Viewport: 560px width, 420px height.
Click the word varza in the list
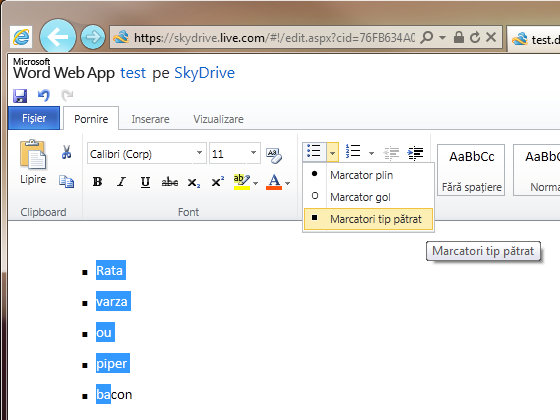(112, 301)
